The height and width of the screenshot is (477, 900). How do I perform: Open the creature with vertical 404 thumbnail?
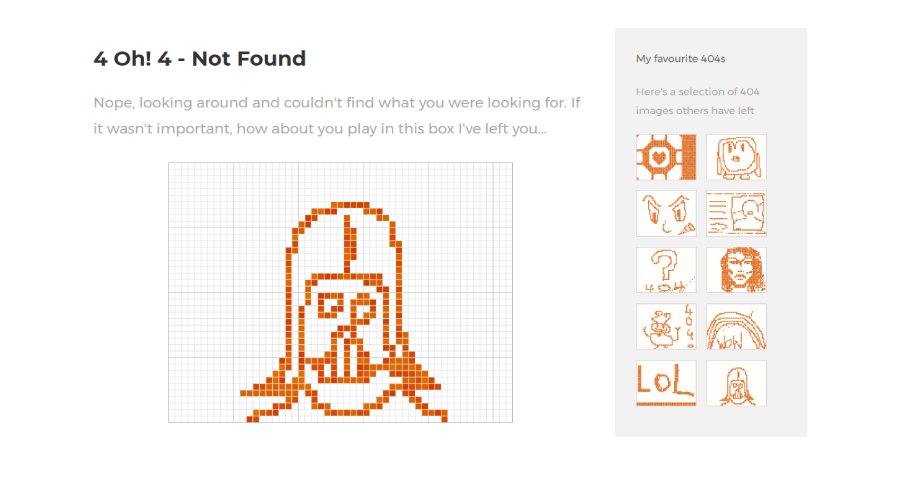(666, 327)
